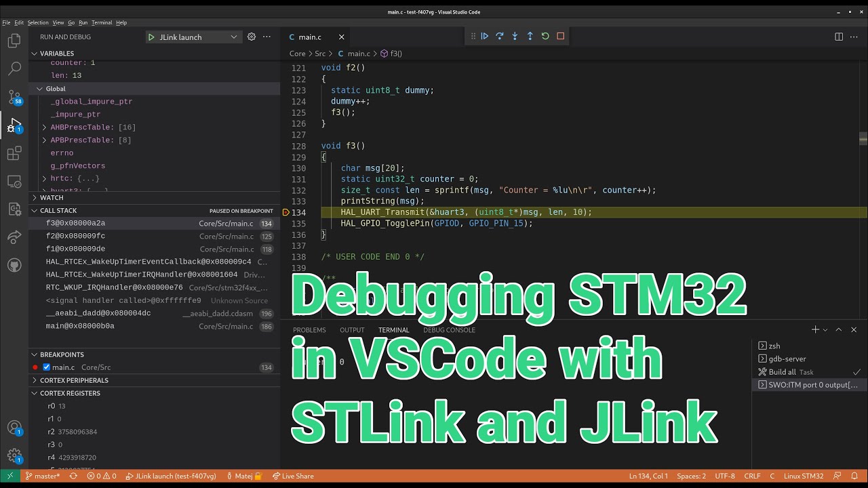Open the Selection menu
Screen dimensions: 868x488
pos(38,22)
